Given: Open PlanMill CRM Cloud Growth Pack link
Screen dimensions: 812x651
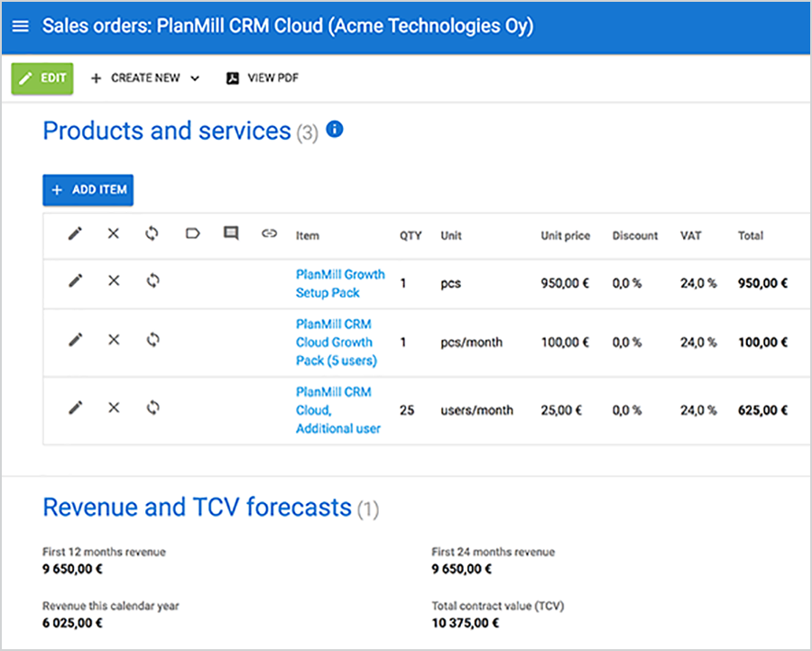Looking at the screenshot, I should coord(337,342).
